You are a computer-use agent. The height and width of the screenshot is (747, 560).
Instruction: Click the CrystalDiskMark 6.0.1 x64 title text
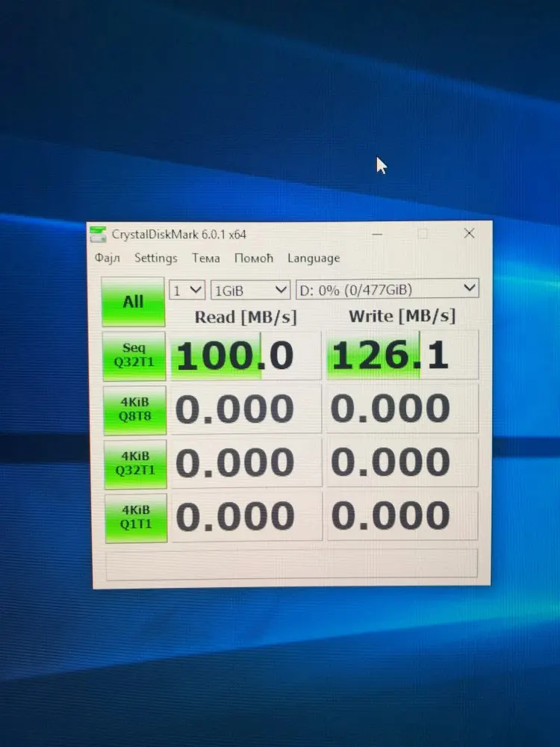pos(178,235)
